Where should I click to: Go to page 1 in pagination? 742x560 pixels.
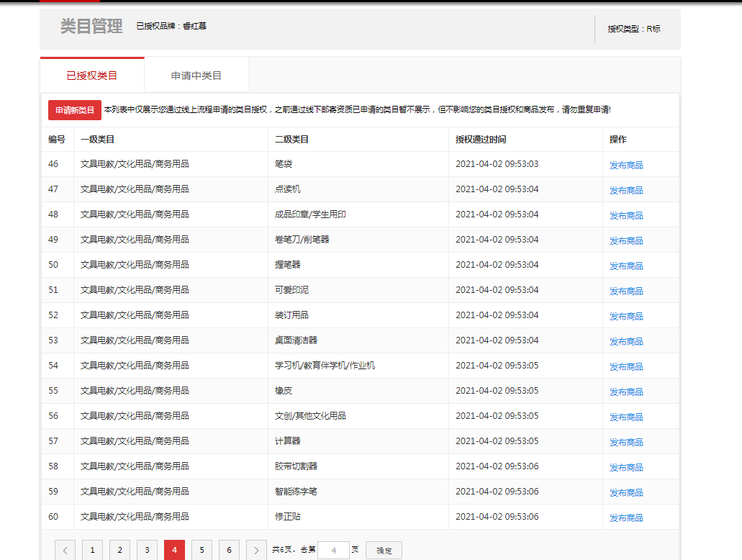(x=92, y=550)
